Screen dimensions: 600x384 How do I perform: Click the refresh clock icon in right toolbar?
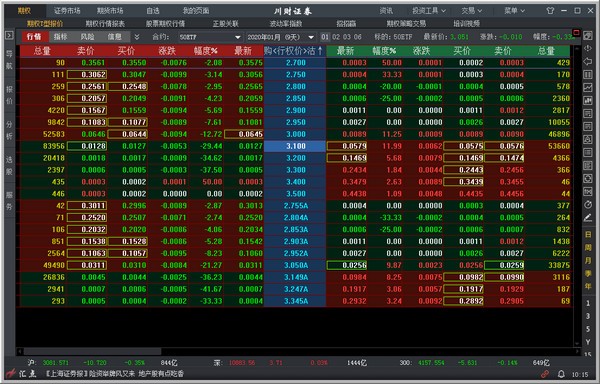[588, 205]
